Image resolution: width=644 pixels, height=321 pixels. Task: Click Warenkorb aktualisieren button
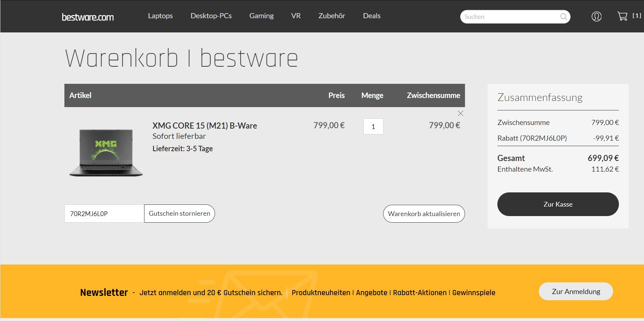(424, 214)
